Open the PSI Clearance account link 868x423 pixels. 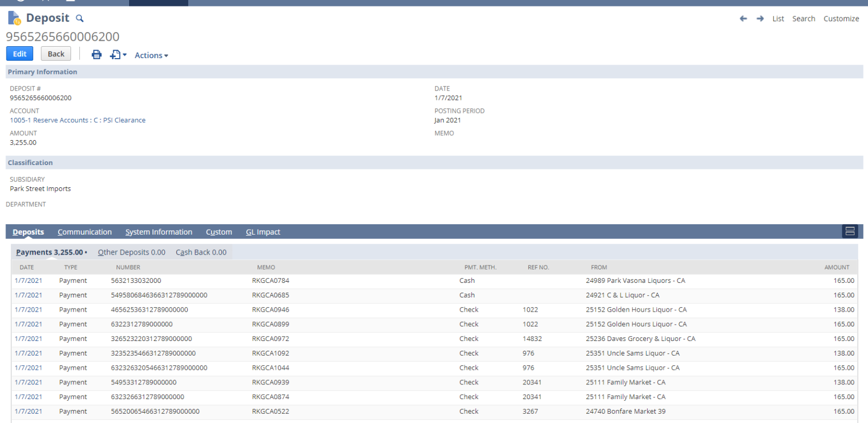coord(78,120)
